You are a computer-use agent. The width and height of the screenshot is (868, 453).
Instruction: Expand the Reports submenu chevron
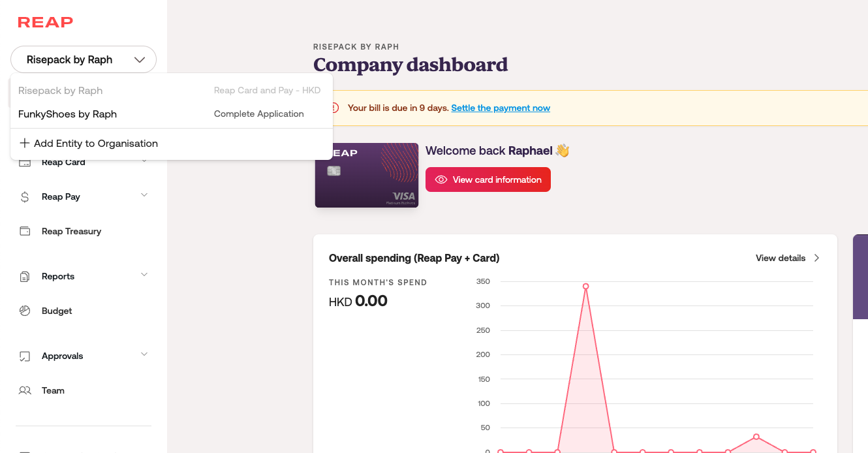point(144,275)
